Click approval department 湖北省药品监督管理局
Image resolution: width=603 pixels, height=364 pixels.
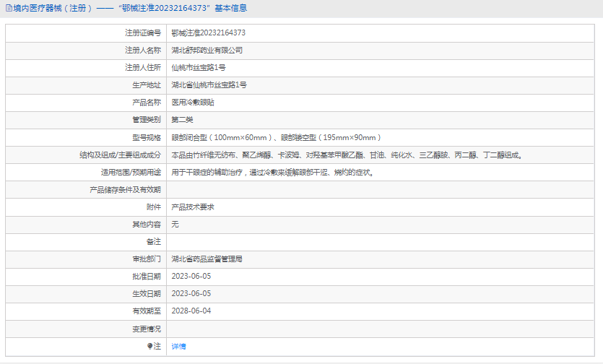click(x=207, y=259)
